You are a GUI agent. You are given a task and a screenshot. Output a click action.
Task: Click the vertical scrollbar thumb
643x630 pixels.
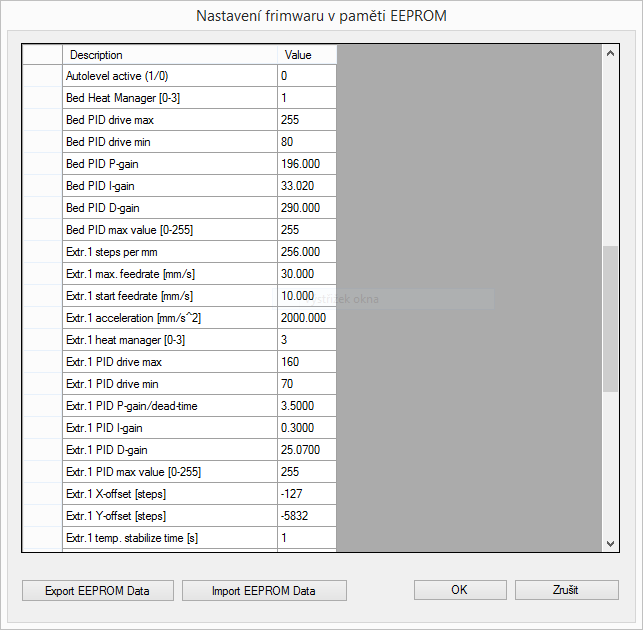611,318
